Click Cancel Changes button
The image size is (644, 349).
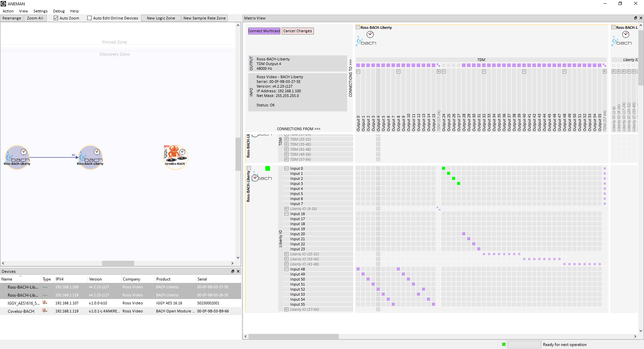coord(298,31)
